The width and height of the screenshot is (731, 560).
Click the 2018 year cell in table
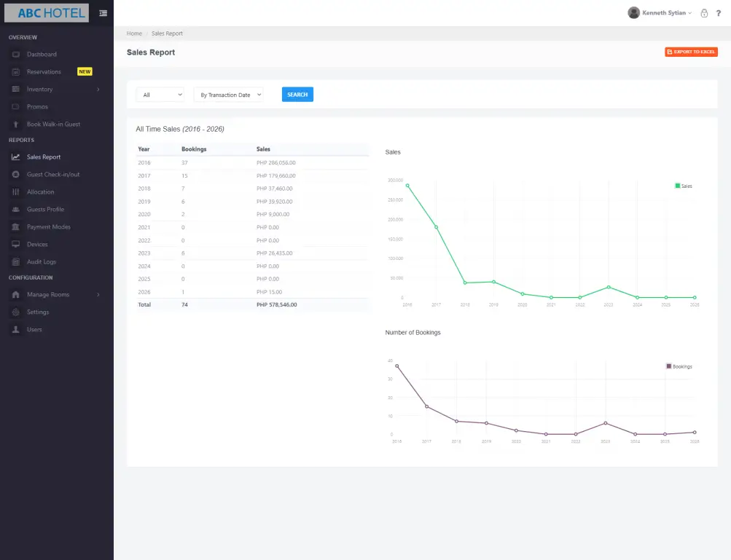point(144,189)
